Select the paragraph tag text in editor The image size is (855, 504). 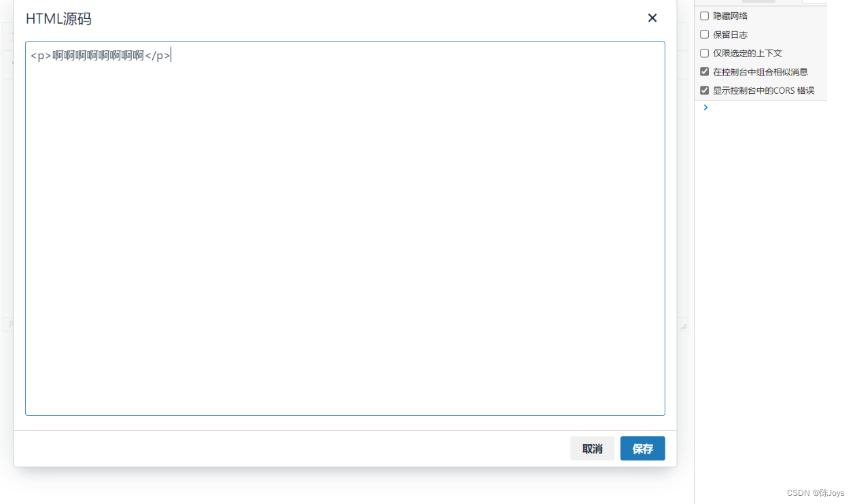coord(101,55)
